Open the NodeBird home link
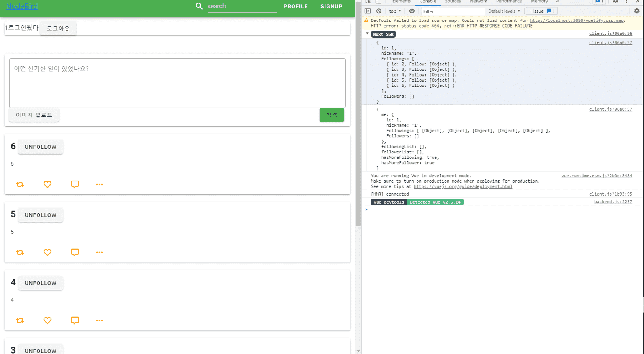 click(x=22, y=6)
